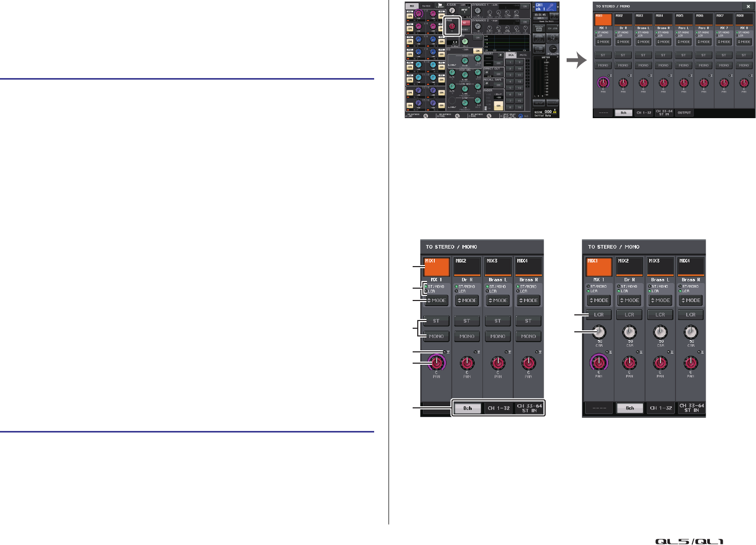Toggle the MONO button for MIX7
The height and width of the screenshot is (545, 756).
tap(724, 65)
